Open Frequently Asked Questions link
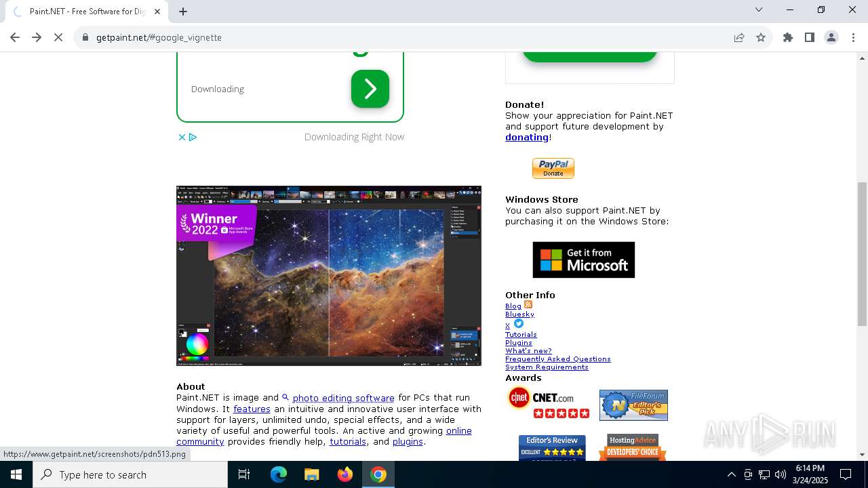 [x=558, y=359]
